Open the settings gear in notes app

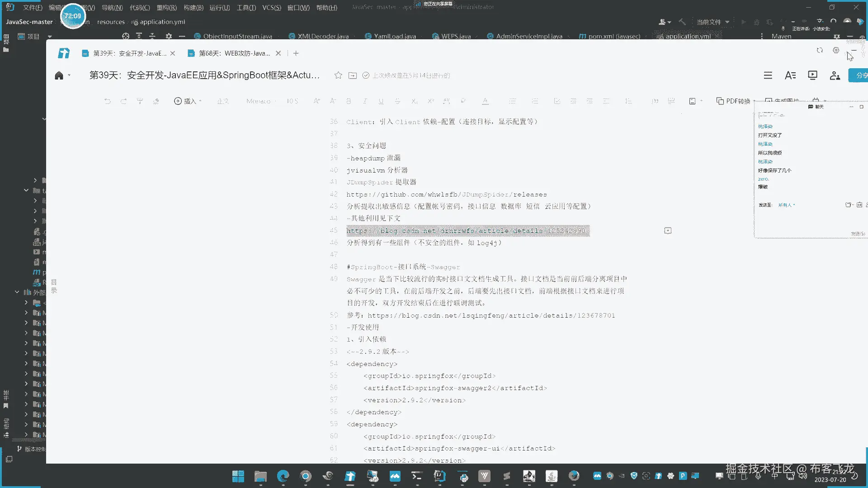[836, 50]
